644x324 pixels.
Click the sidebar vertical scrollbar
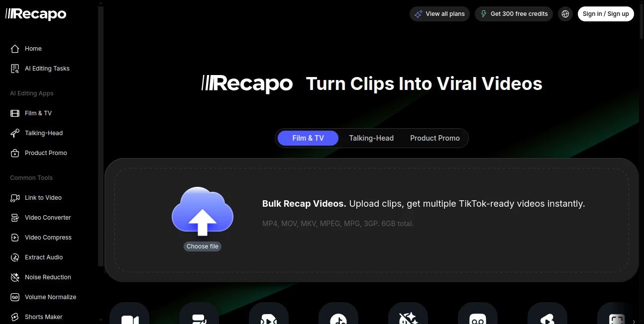tap(101, 137)
